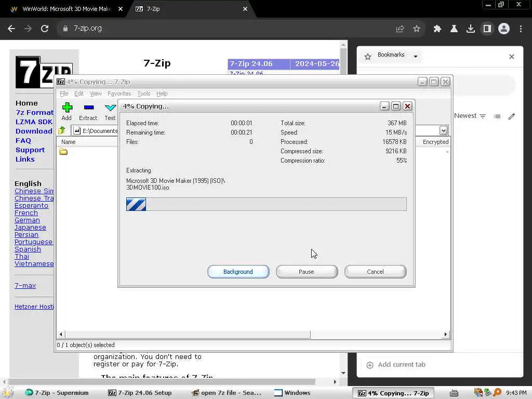Click the 7-Zip horizontal scrollbar thumb
The image size is (532, 399).
(188, 335)
